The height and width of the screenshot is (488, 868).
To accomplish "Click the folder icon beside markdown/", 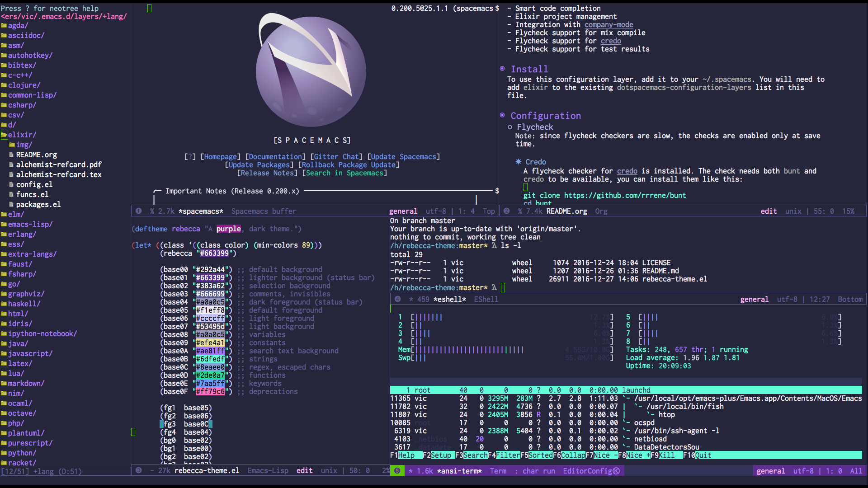I will pos(4,384).
